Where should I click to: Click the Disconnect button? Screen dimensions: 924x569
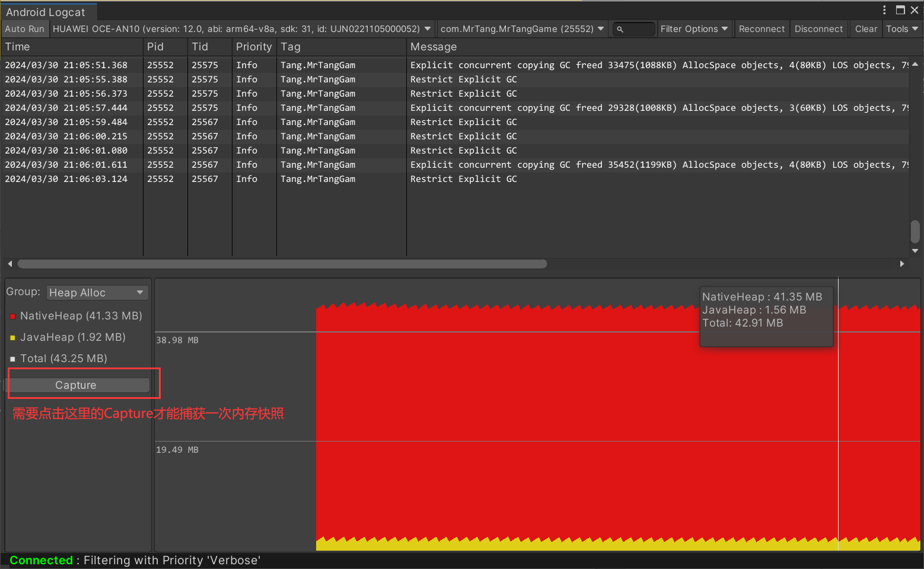818,29
